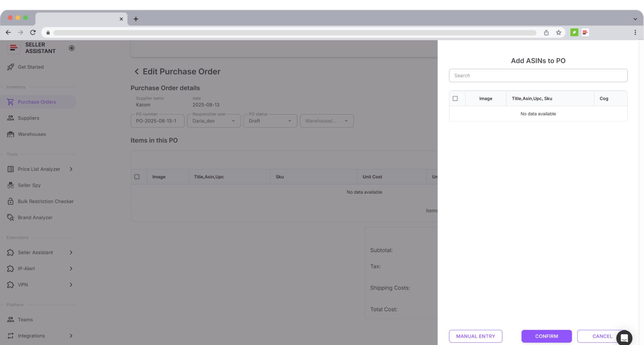Image resolution: width=644 pixels, height=345 pixels.
Task: Toggle the sidebar collapse radio icon
Action: (72, 48)
